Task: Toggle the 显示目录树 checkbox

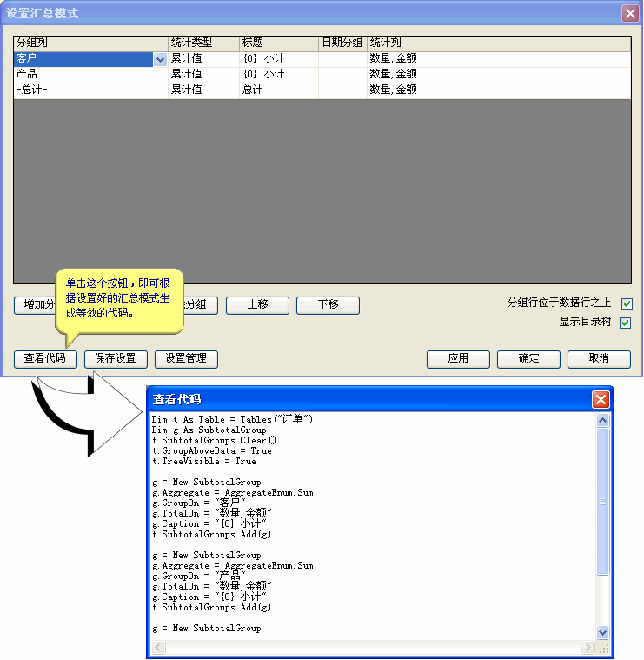Action: tap(626, 323)
